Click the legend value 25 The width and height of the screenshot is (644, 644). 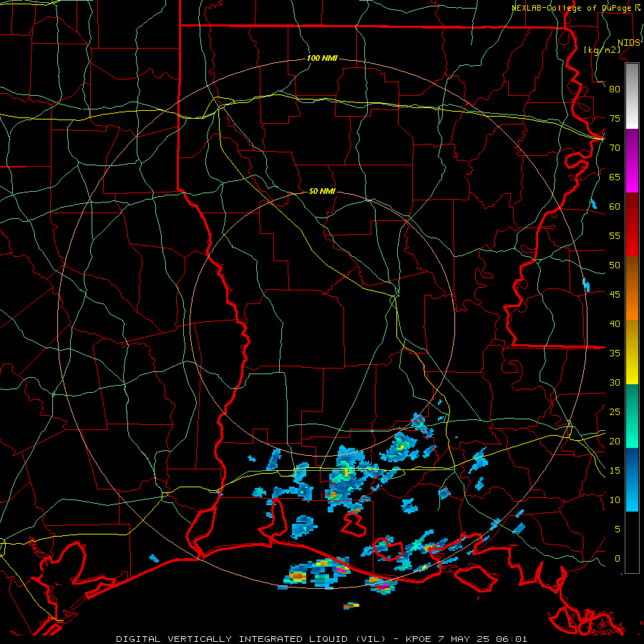[615, 412]
